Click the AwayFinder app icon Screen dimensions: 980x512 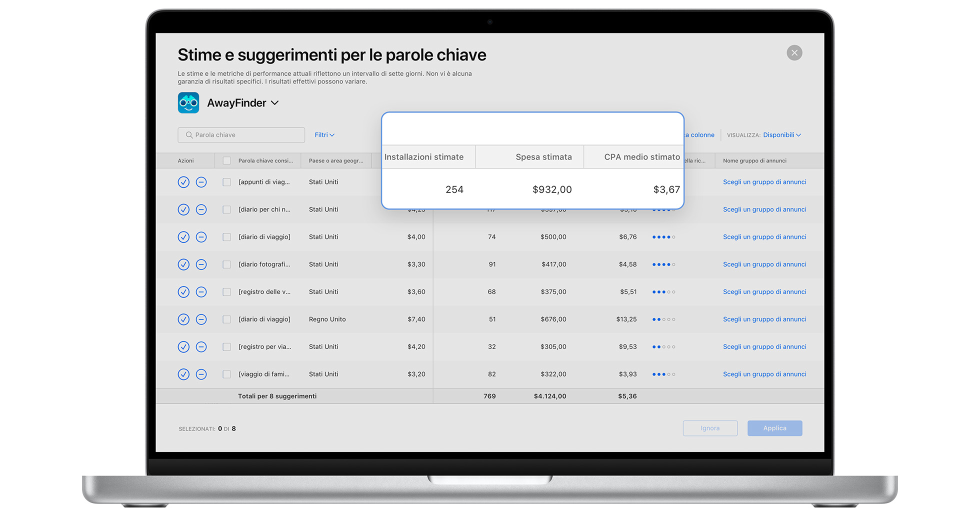188,103
